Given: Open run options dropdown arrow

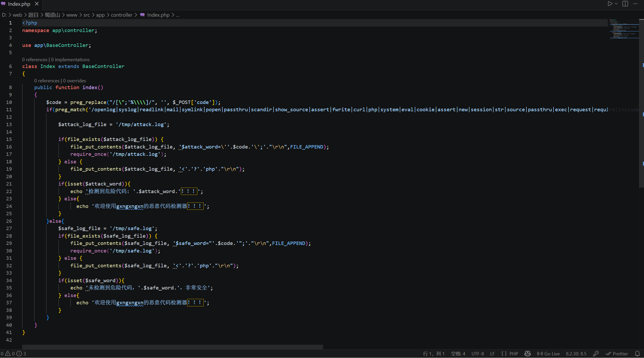Looking at the screenshot, I should [616, 4].
